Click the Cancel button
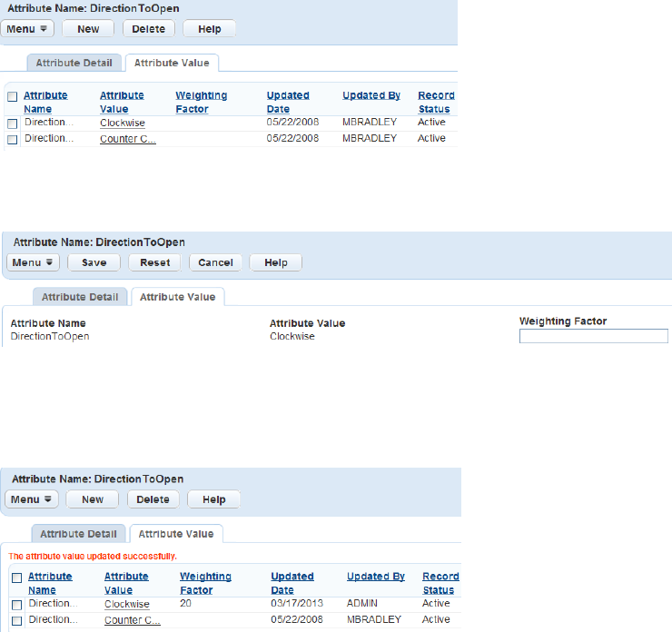 tap(215, 262)
